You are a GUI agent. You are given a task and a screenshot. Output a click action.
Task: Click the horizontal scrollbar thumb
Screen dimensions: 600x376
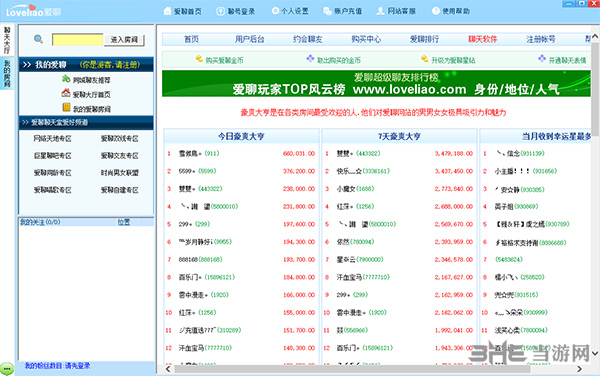(x=352, y=369)
